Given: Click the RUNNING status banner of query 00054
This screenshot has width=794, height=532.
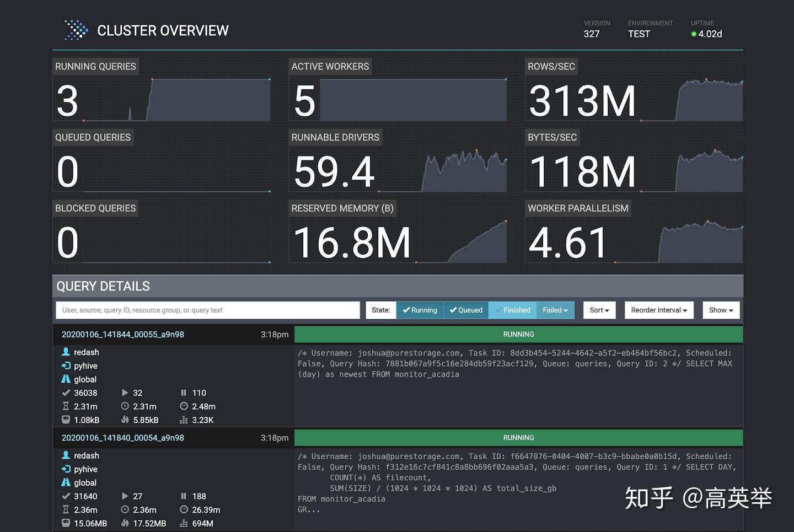Looking at the screenshot, I should click(x=518, y=437).
